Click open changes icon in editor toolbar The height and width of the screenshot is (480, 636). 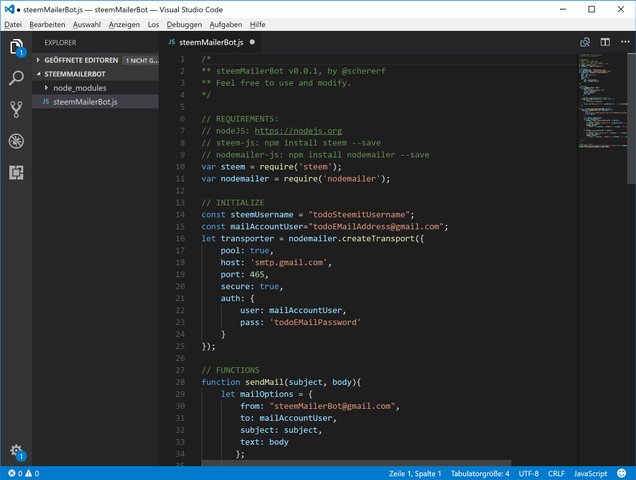click(x=585, y=42)
